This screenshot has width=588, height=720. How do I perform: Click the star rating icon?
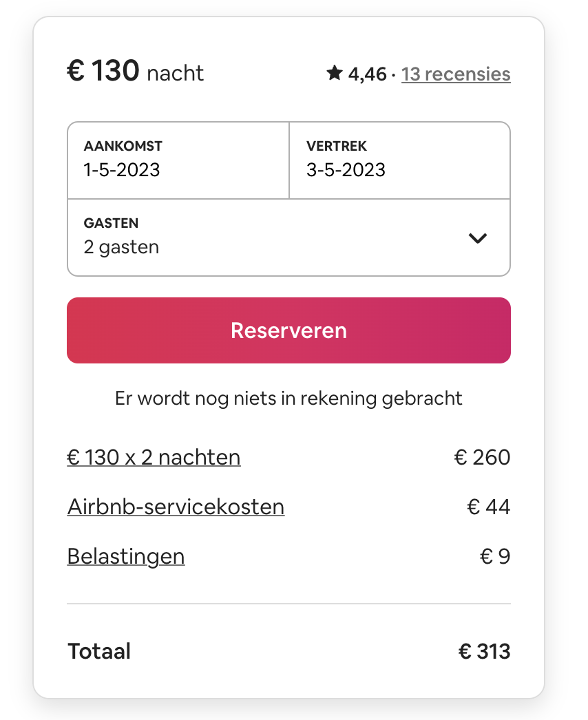click(x=335, y=73)
